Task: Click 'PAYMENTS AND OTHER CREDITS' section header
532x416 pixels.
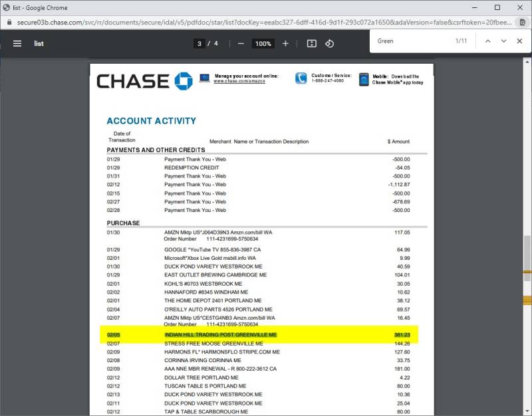Action: pos(156,150)
